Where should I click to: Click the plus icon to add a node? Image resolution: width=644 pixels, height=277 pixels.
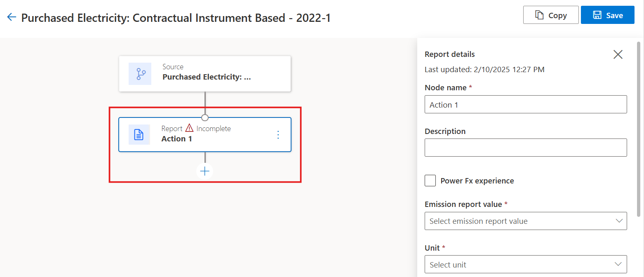205,171
